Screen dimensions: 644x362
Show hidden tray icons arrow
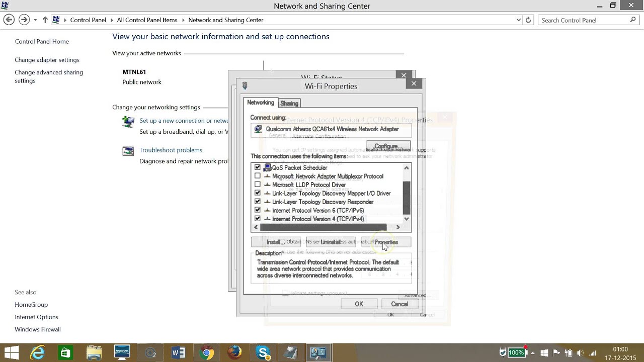533,353
